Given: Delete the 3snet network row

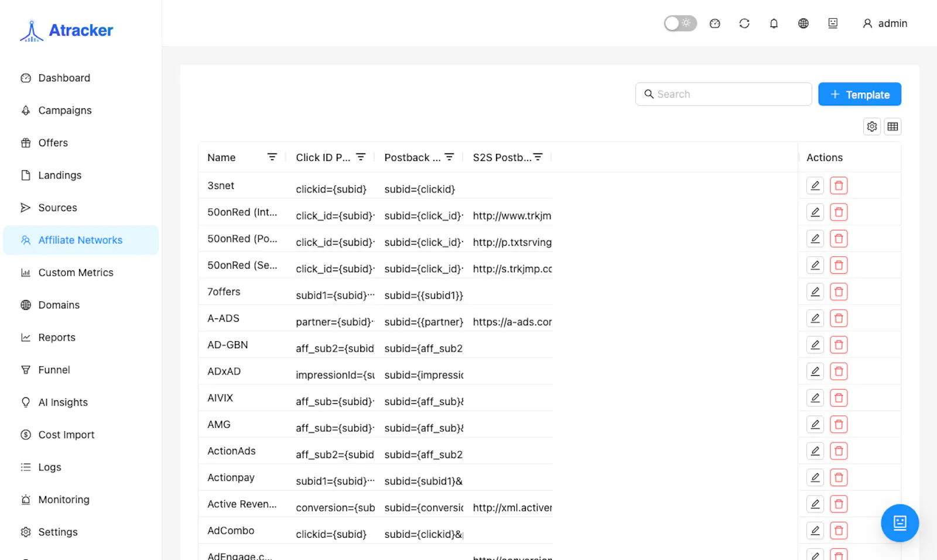Looking at the screenshot, I should click(x=839, y=185).
